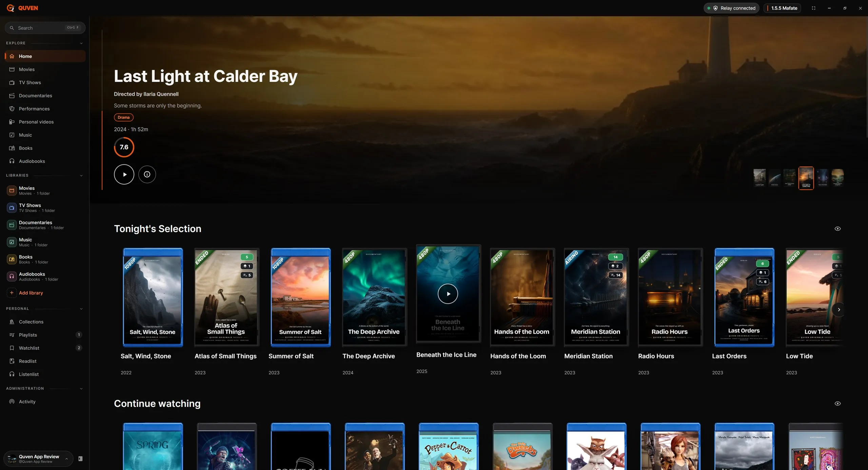Open Activity under Administration
This screenshot has height=470, width=868.
45,402
